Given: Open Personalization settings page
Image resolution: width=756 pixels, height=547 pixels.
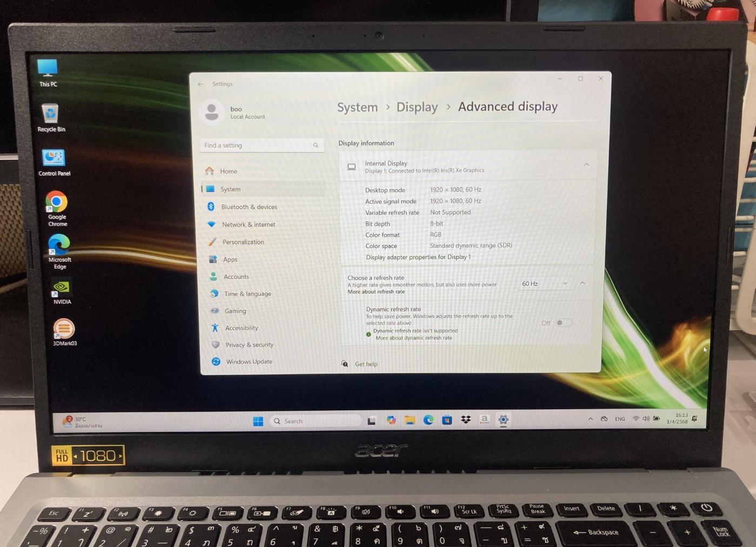Looking at the screenshot, I should [243, 242].
